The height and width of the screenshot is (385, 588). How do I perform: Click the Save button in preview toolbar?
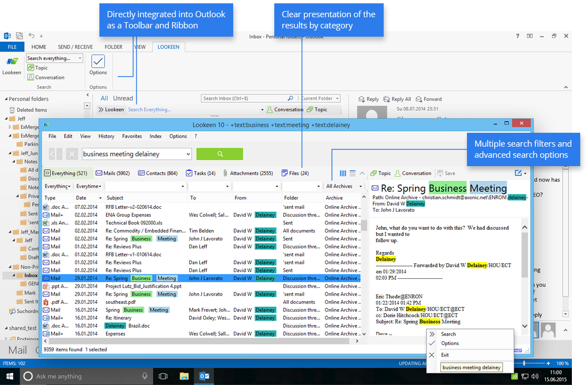446,173
